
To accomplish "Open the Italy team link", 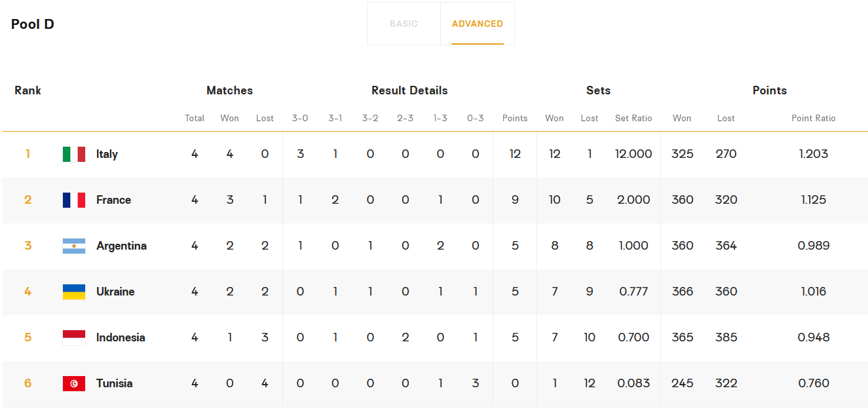I will click(x=107, y=154).
